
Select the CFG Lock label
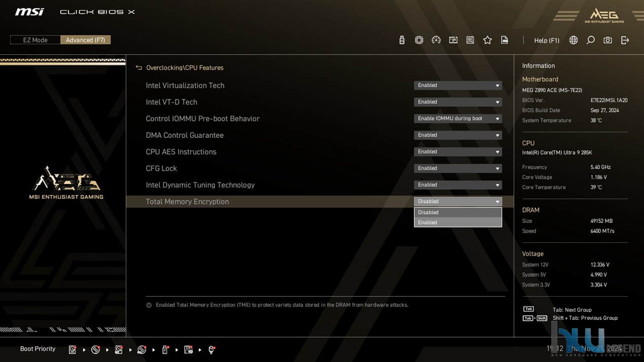coord(161,168)
